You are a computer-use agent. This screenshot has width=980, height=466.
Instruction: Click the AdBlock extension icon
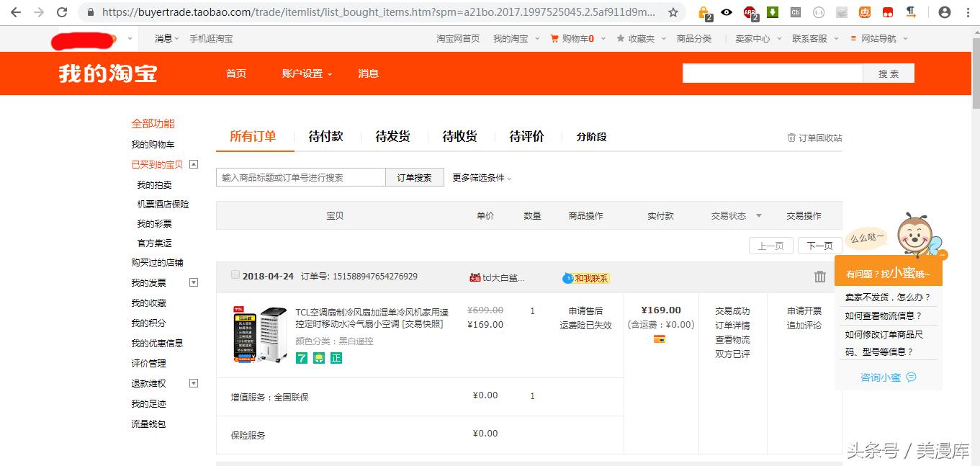click(749, 13)
